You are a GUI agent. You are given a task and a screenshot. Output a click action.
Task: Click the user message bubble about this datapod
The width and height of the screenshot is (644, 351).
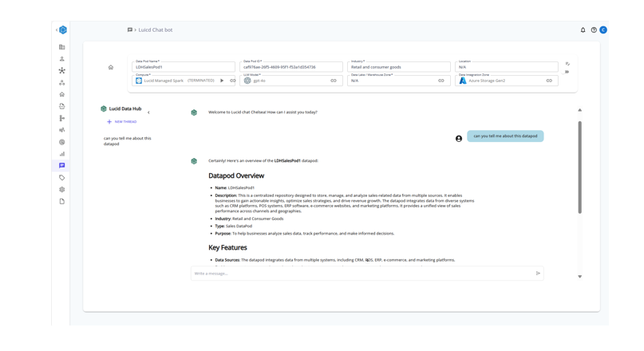505,136
